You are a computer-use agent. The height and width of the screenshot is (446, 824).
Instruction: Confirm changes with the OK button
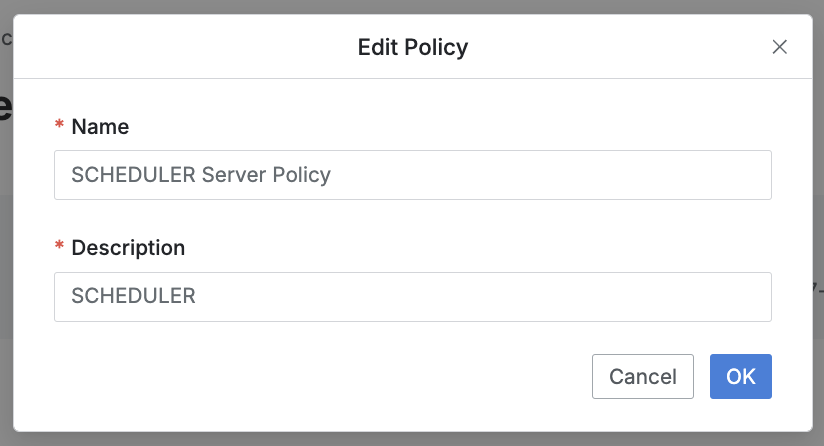click(740, 377)
